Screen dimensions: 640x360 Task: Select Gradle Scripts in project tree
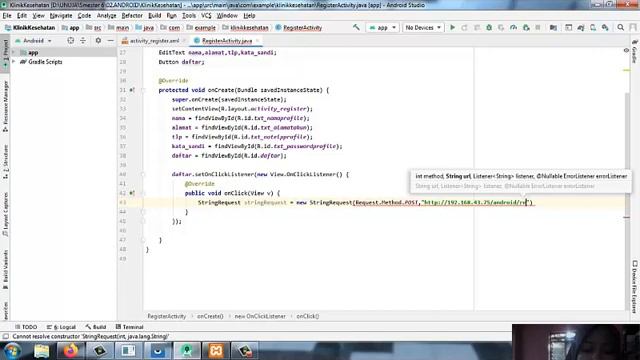coord(45,62)
